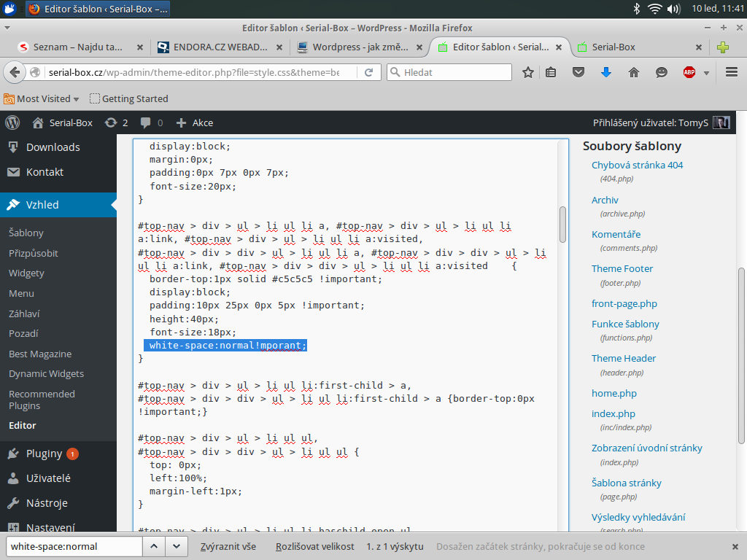Open the Pluginy menu in sidebar

44,454
